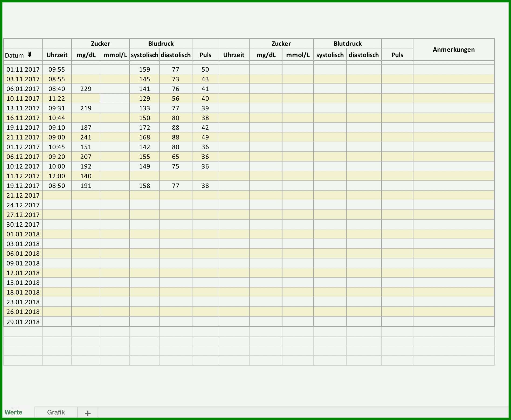The height and width of the screenshot is (420, 511).
Task: Select date cell 24.12.2017
Action: (23, 205)
